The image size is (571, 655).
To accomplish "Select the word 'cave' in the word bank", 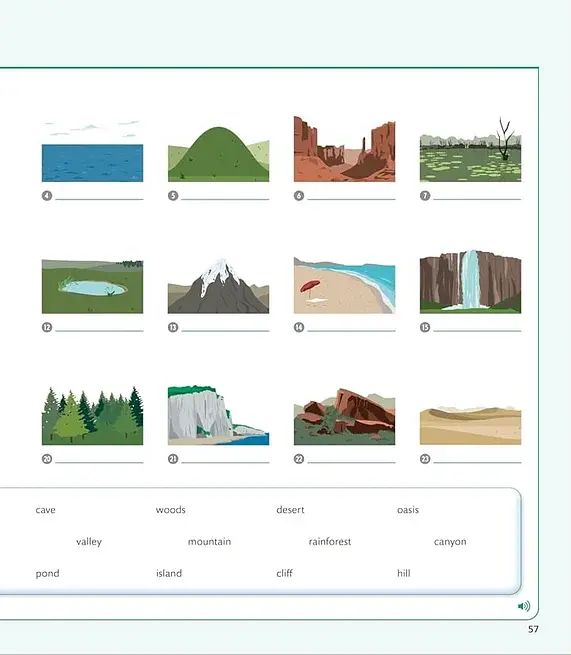I will [46, 510].
